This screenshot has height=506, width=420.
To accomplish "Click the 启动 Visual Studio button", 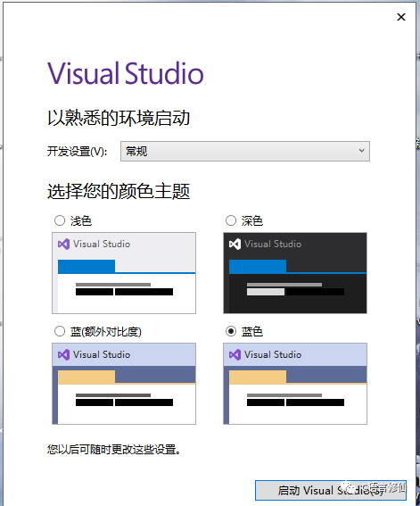I will [331, 490].
